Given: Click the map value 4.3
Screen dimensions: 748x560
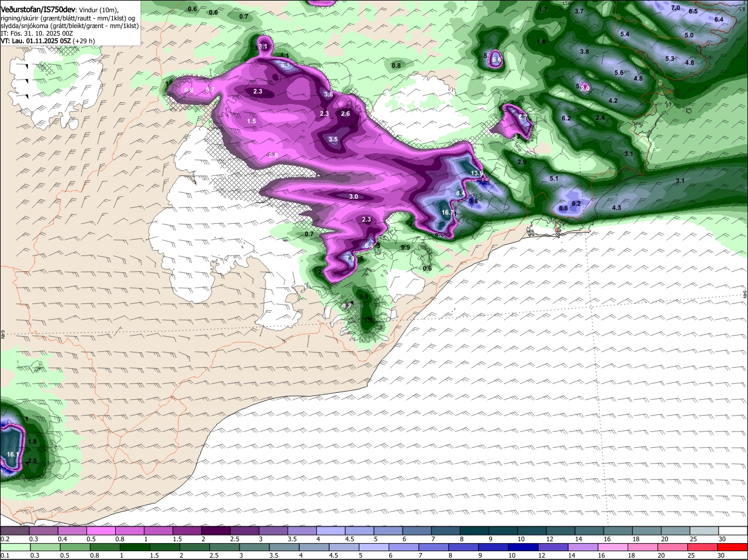Looking at the screenshot, I should coord(617,208).
